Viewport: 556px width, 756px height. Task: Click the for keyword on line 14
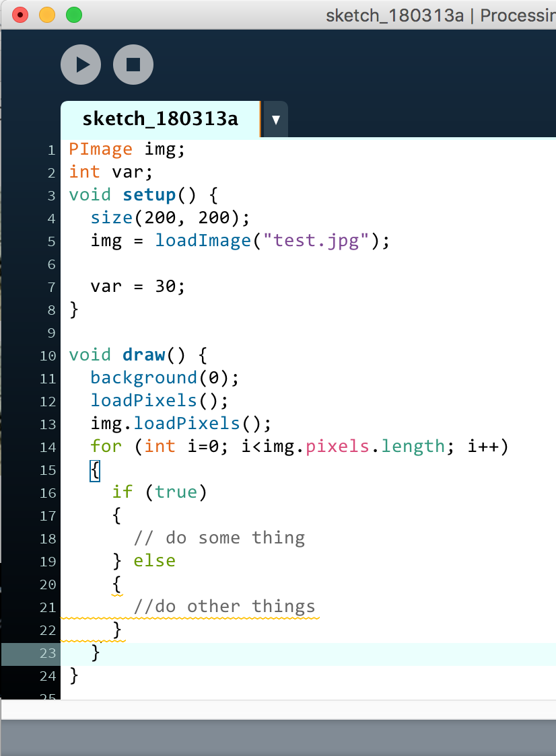(106, 446)
